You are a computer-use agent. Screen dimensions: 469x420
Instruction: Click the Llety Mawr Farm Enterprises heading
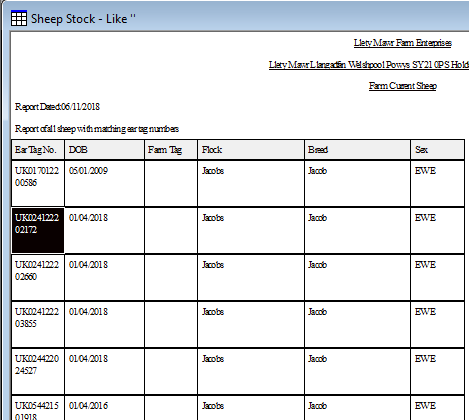click(x=403, y=43)
